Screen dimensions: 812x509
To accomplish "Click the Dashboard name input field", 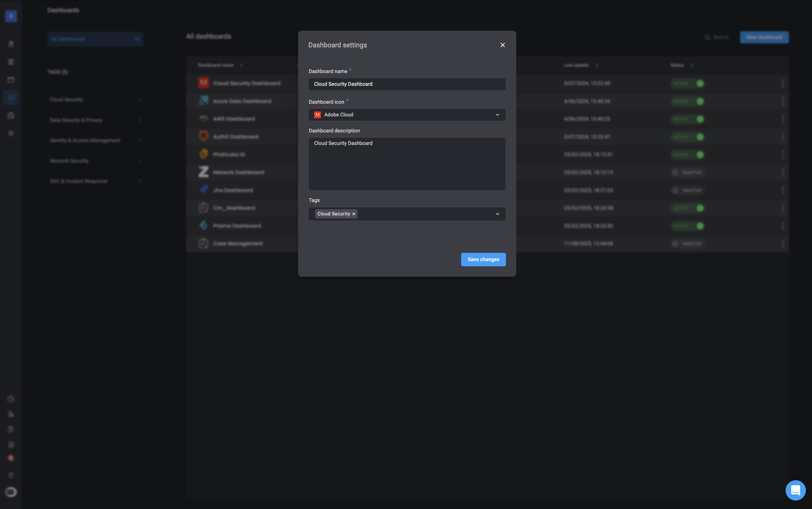I will pyautogui.click(x=407, y=84).
